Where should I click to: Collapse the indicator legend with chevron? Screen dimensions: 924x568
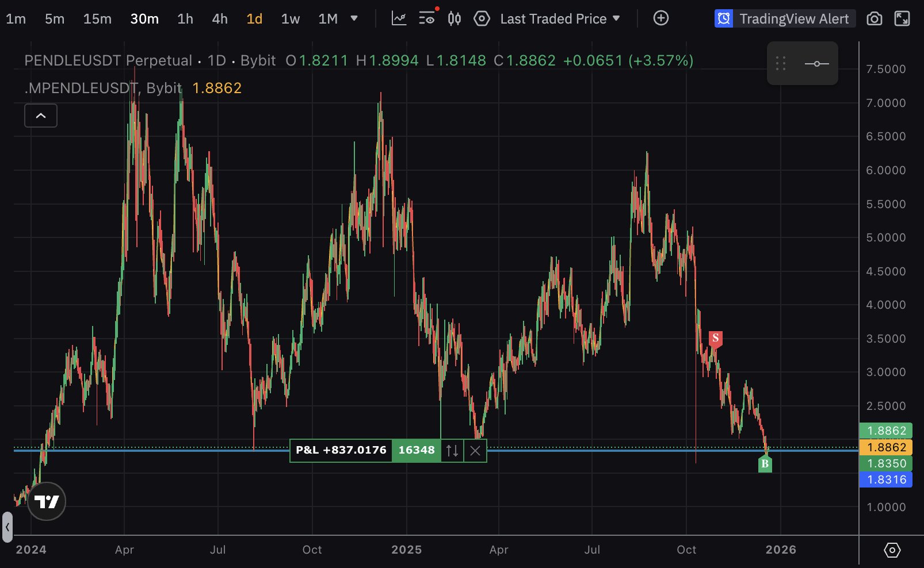41,116
